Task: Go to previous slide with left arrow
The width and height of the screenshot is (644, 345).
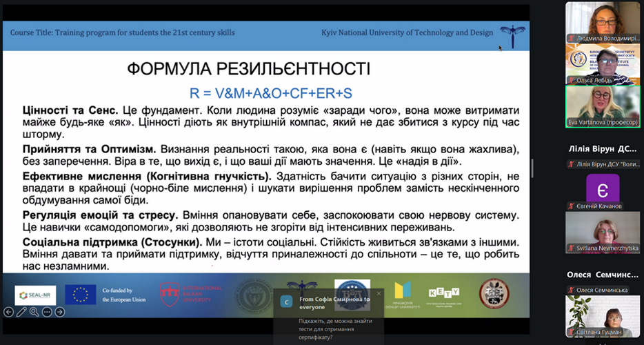Action: 8,312
